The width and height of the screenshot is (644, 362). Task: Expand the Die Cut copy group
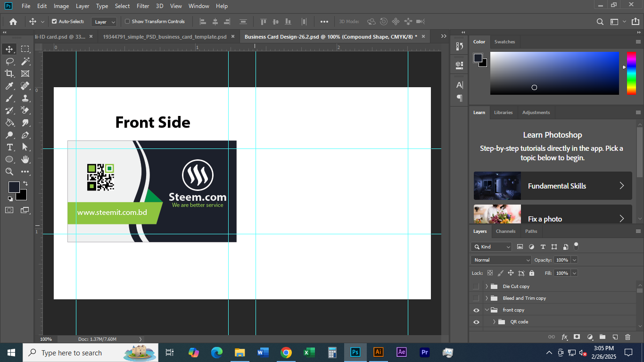click(487, 286)
